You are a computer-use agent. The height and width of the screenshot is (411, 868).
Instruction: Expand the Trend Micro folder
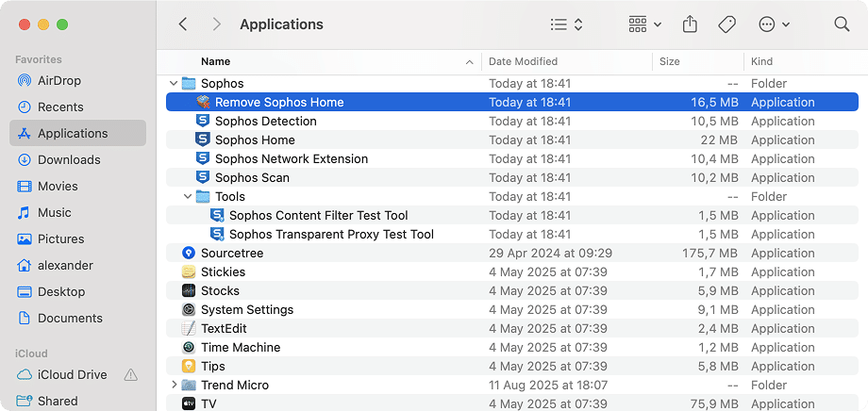click(174, 386)
